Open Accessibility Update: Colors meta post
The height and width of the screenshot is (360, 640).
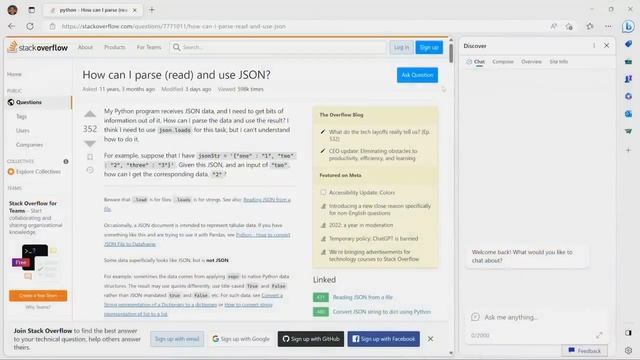tap(362, 192)
